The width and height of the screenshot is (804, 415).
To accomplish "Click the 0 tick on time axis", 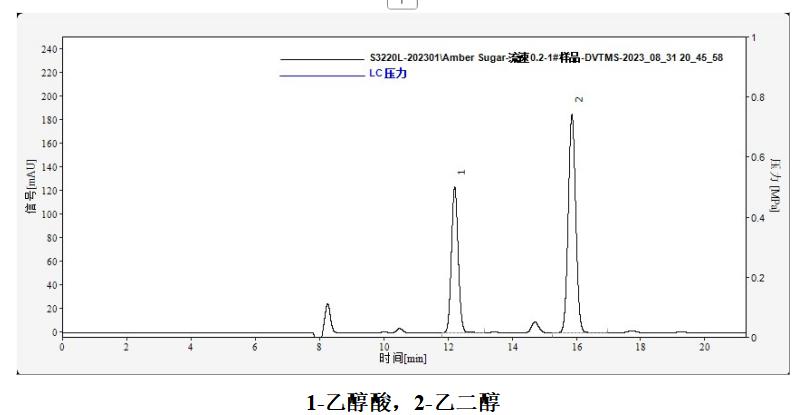I will point(62,347).
